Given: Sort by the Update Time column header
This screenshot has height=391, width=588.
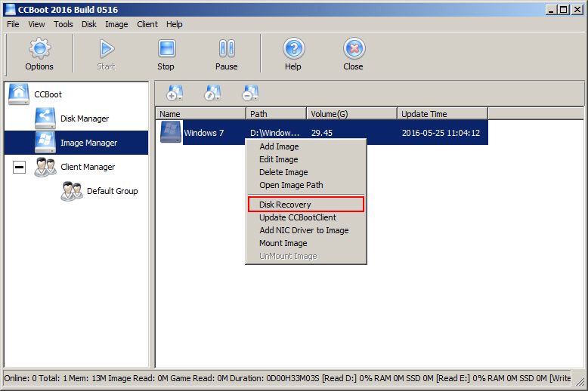Looking at the screenshot, I should point(442,114).
